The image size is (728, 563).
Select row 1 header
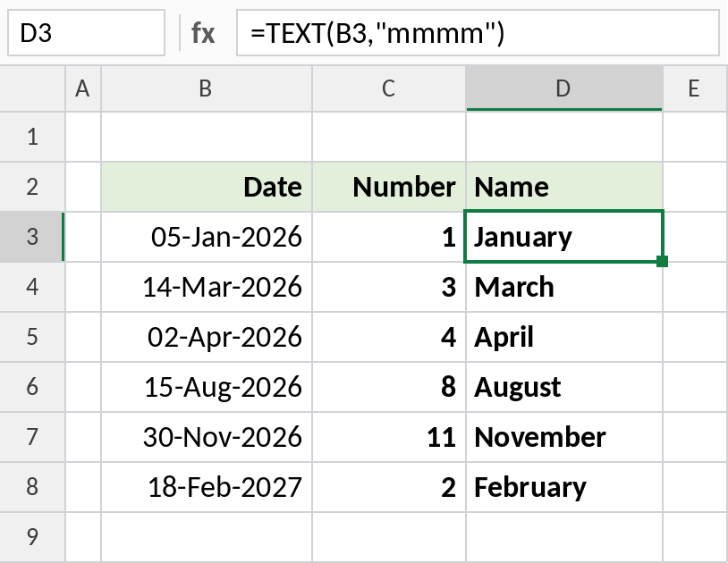point(32,137)
